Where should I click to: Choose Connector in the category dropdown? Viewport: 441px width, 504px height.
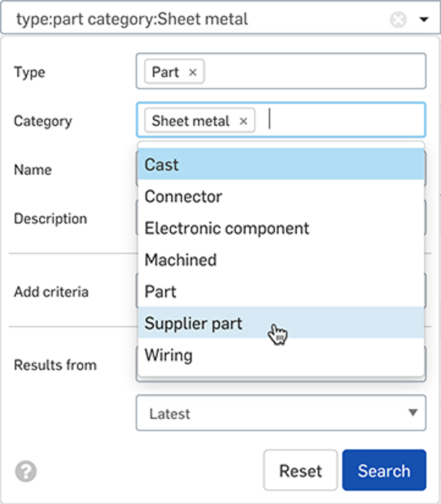pyautogui.click(x=281, y=197)
